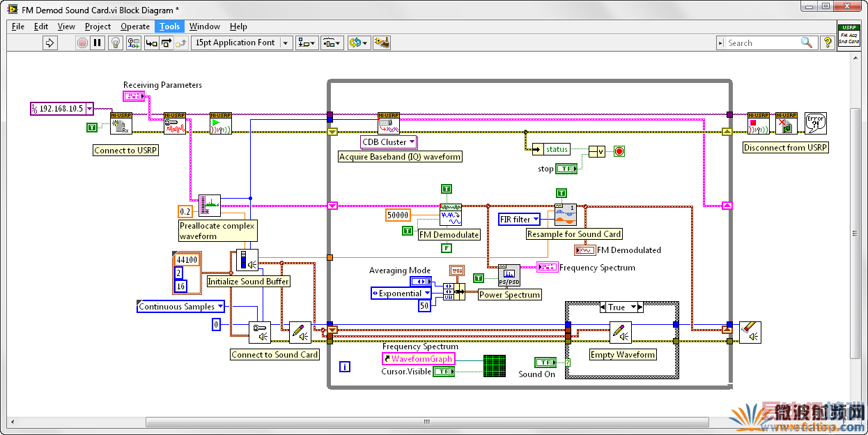Click the FM Demodulate block icon
Image resolution: width=868 pixels, height=435 pixels.
450,215
